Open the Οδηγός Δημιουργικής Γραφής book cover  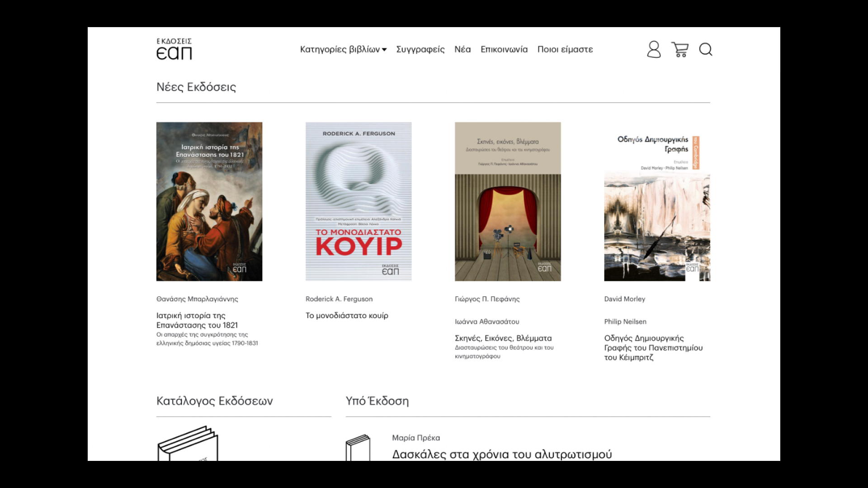tap(657, 202)
